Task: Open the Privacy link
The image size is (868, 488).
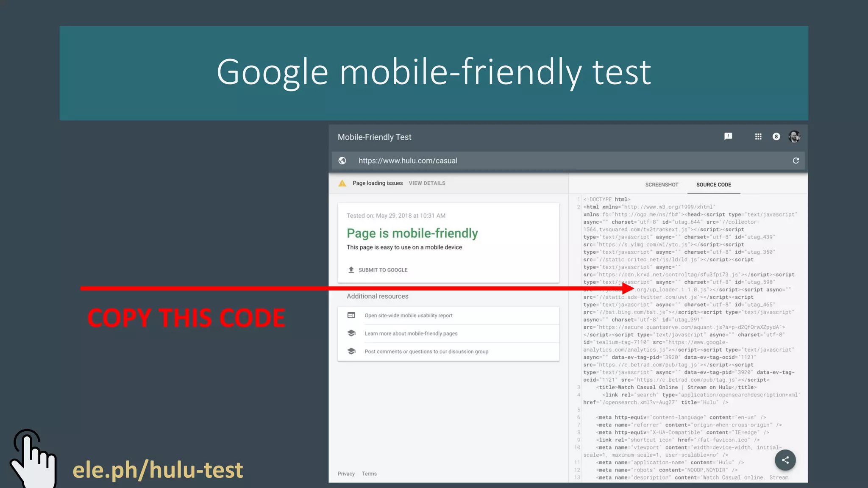Action: (x=346, y=474)
